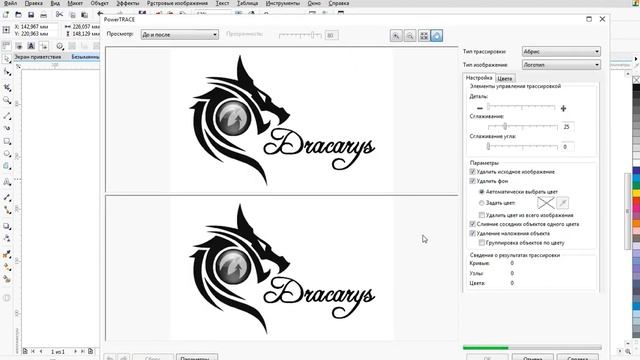Viewport: 640px width, 360px height.
Task: Select the Parallel Dimension tool
Action: (7, 197)
